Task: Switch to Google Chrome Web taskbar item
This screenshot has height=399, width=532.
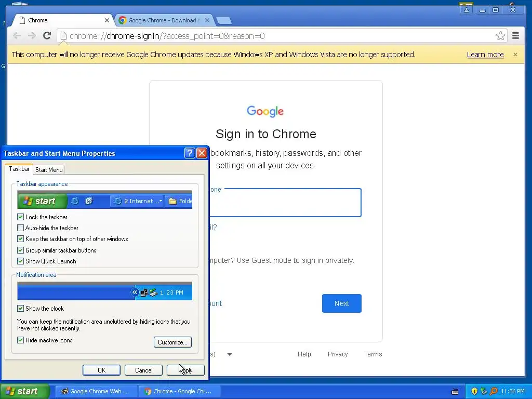Action: click(96, 391)
